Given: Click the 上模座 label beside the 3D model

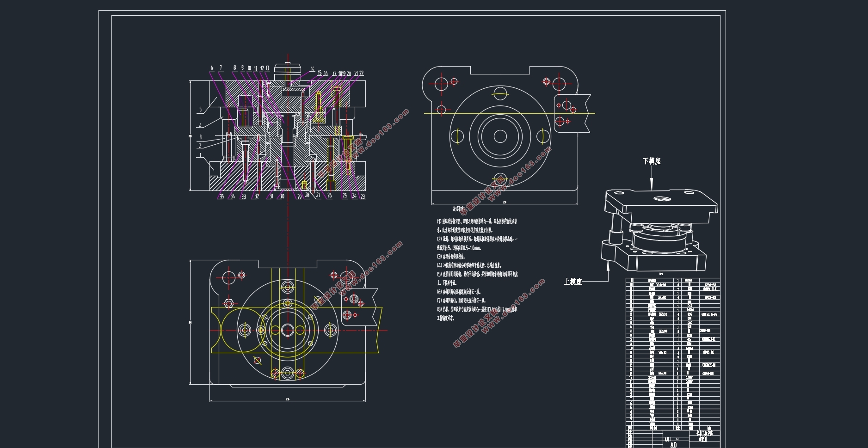Looking at the screenshot, I should [x=573, y=282].
